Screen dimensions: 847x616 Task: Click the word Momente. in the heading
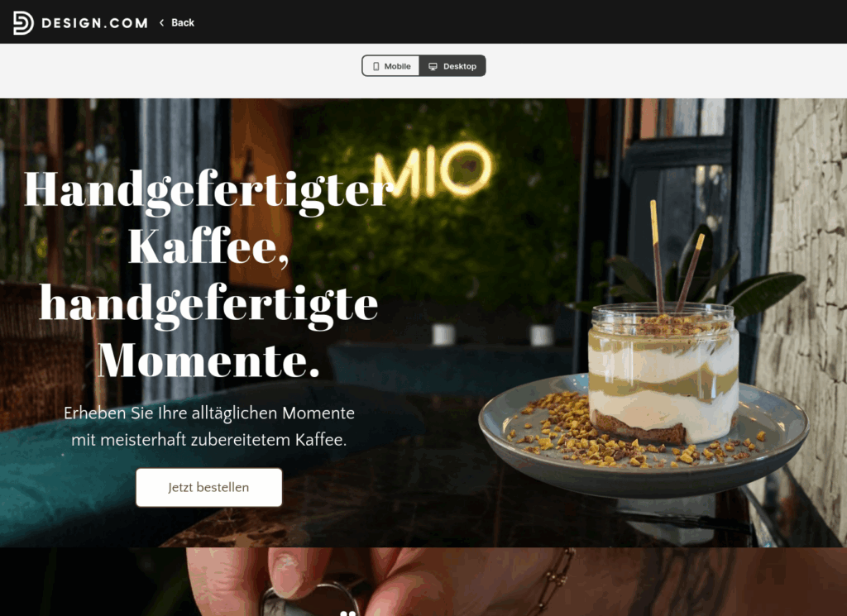tap(208, 361)
